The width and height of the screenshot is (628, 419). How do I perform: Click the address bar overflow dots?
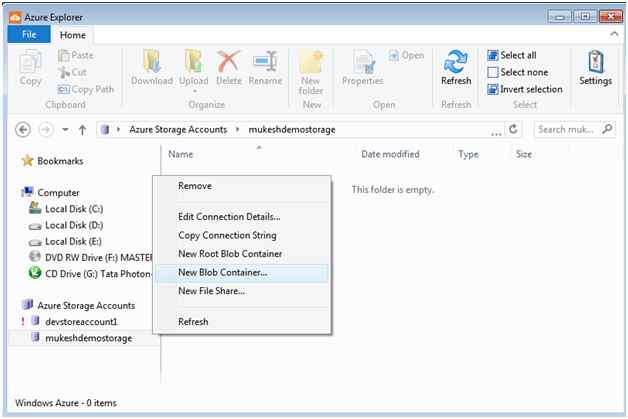tap(496, 134)
